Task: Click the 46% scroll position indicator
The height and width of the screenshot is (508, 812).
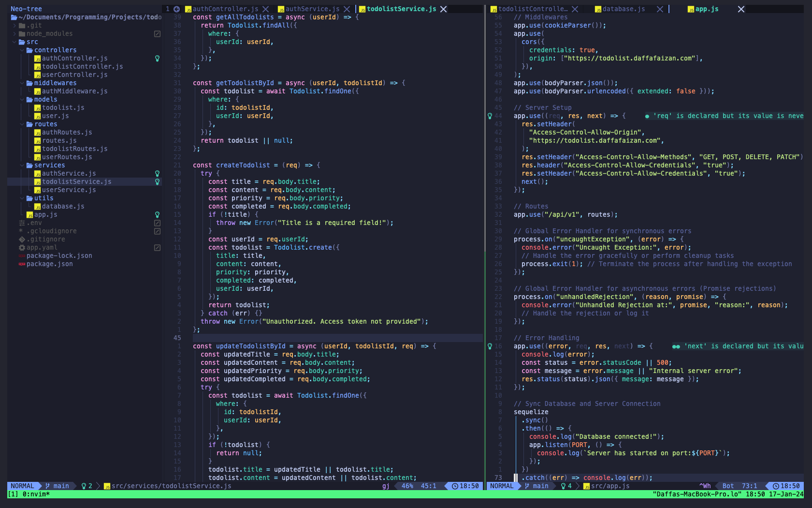Action: (408, 486)
